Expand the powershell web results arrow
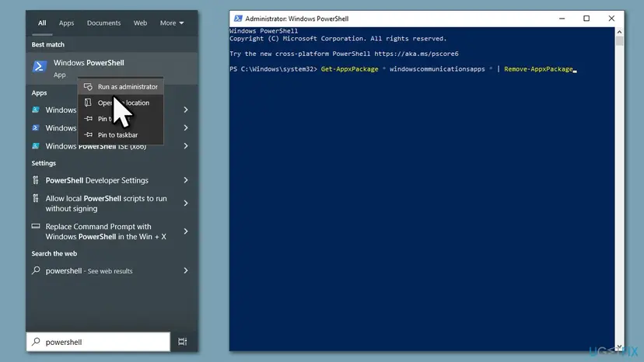The image size is (644, 362). 186,270
